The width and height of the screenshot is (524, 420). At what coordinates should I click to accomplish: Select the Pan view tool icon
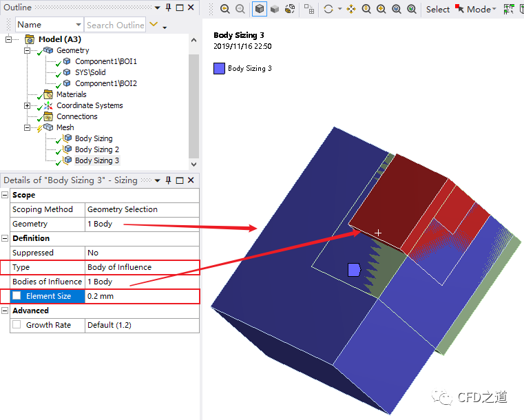[350, 9]
